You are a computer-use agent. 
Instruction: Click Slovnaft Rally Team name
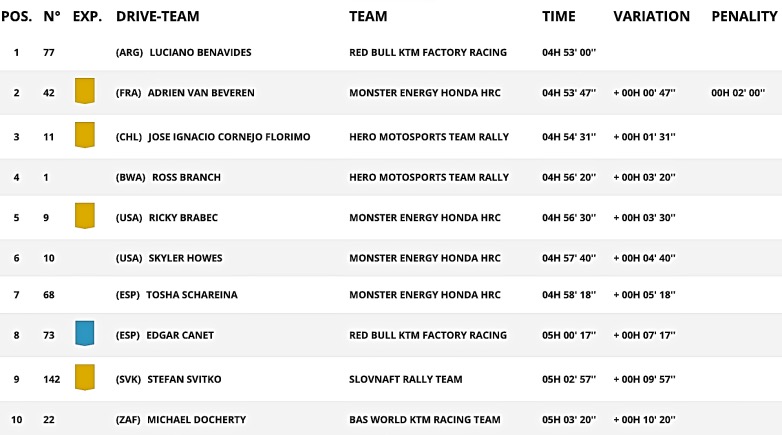pyautogui.click(x=407, y=380)
